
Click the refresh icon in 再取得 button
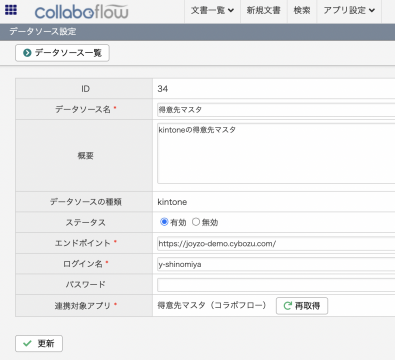tap(287, 306)
